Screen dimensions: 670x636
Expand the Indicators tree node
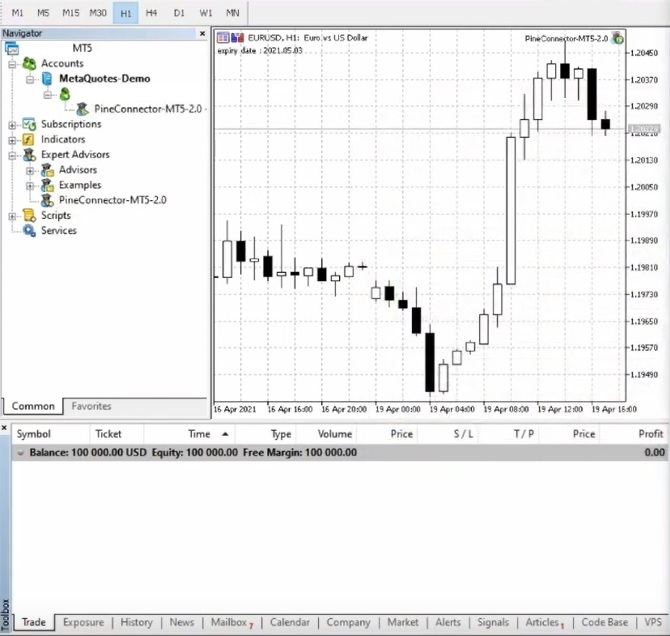12,140
